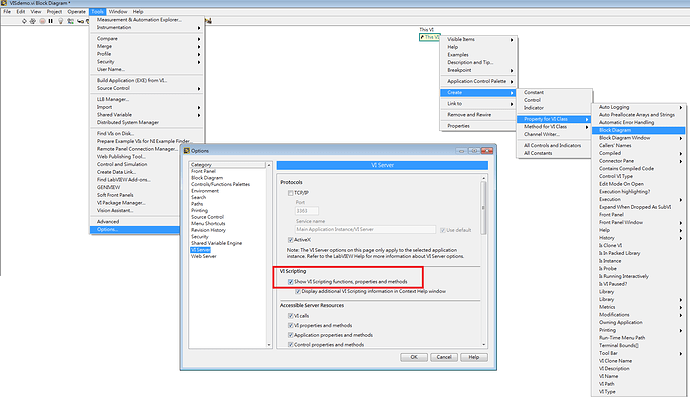Uncheck Application properties and methods checkbox
690x399 pixels.
click(x=290, y=335)
